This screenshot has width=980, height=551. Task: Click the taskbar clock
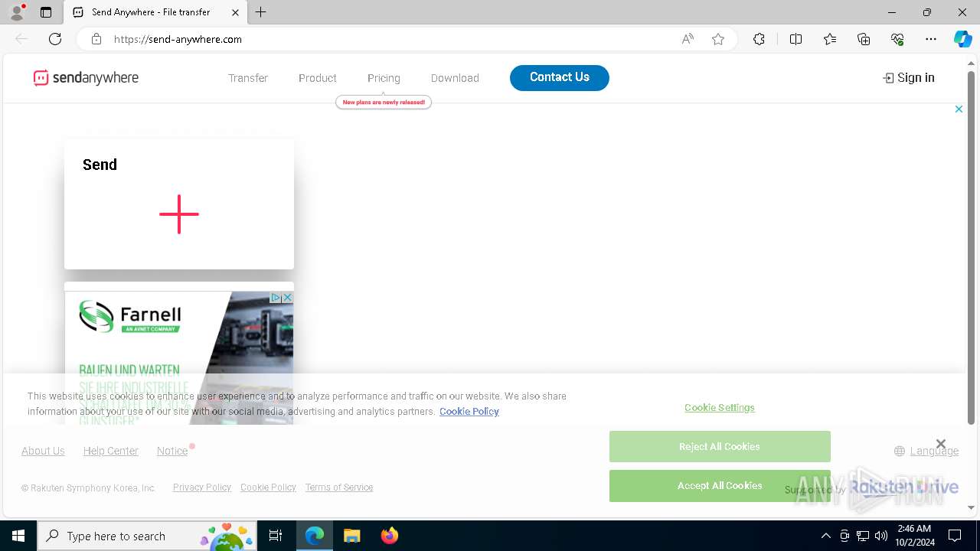(914, 536)
